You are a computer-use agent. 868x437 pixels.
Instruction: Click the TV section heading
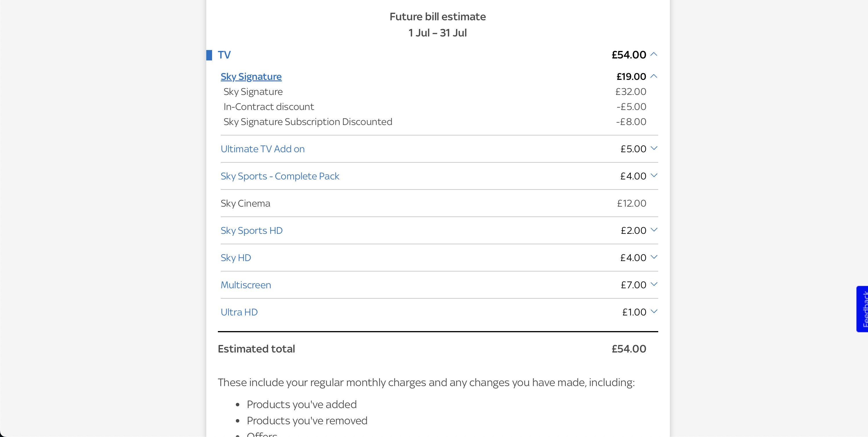click(224, 55)
